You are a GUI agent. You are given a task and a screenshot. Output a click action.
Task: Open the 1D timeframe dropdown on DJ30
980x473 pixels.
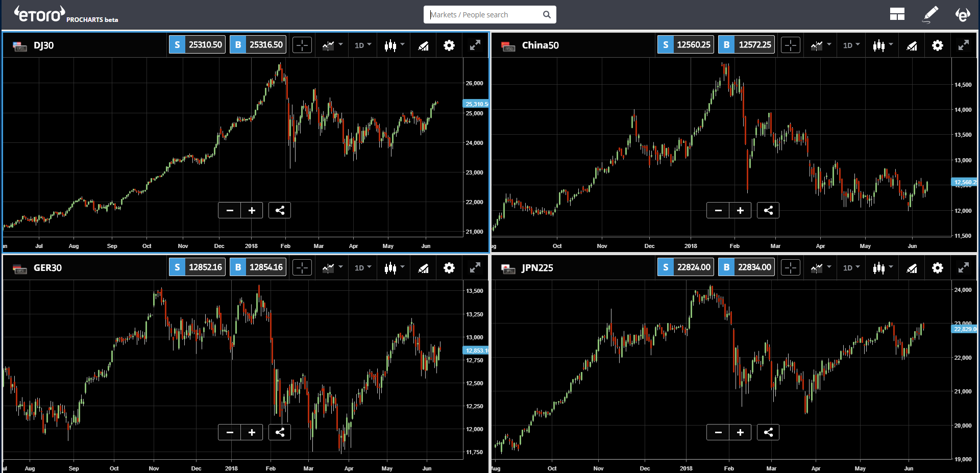[x=362, y=45]
